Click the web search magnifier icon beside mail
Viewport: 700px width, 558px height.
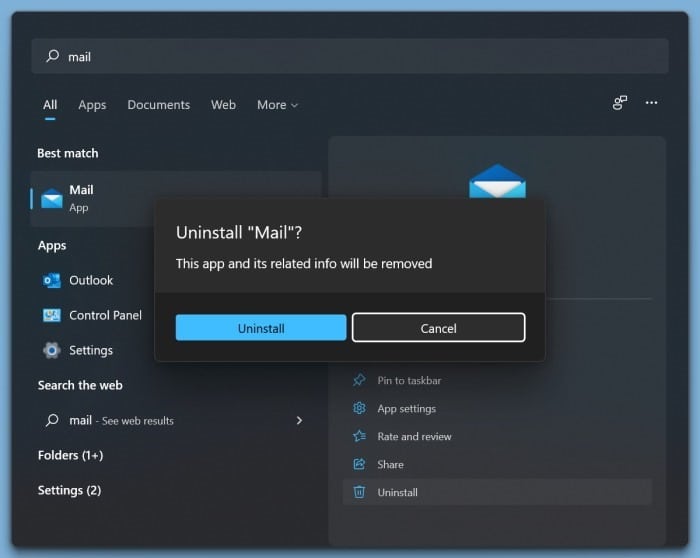click(52, 420)
